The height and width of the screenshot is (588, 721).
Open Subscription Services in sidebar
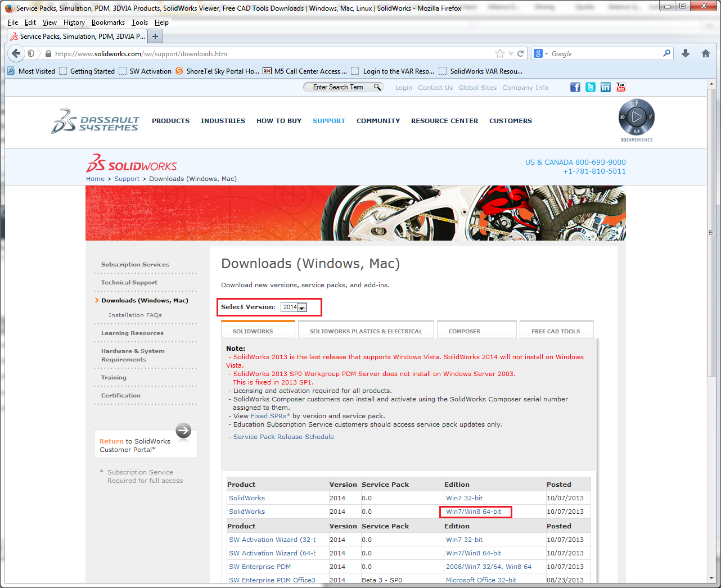click(x=135, y=265)
